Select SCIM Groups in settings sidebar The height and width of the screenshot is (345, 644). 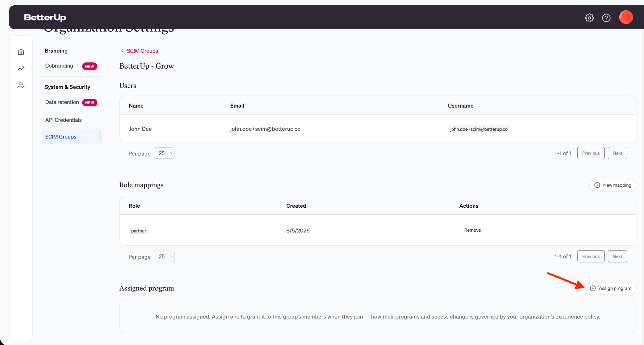tap(71, 137)
